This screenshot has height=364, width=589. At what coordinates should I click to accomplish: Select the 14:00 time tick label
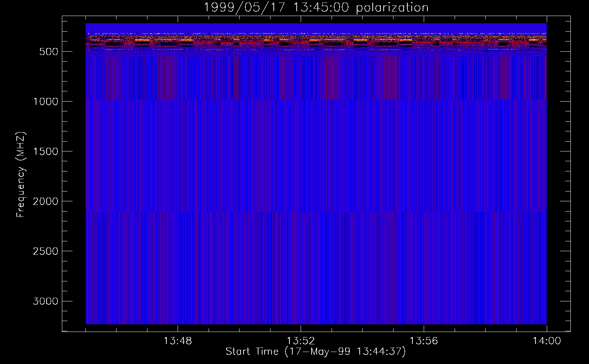tap(547, 341)
